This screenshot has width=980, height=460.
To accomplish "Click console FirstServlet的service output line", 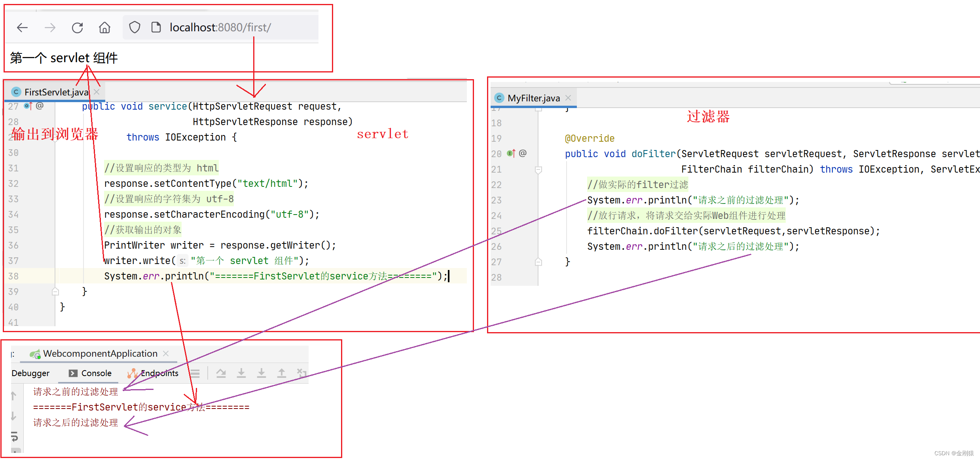I will click(141, 407).
